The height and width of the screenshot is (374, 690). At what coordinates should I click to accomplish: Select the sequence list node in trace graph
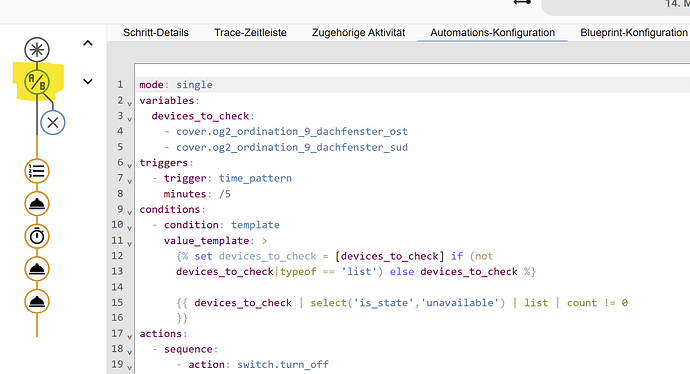[x=37, y=171]
